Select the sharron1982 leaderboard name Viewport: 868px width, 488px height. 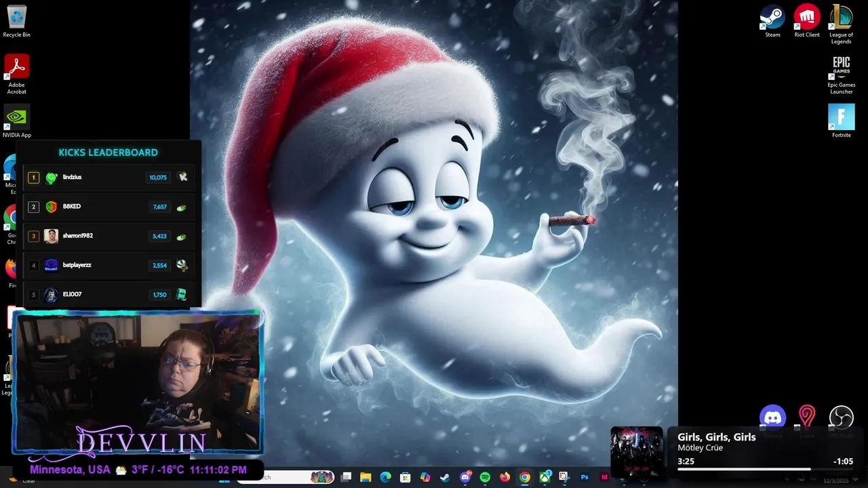(78, 236)
